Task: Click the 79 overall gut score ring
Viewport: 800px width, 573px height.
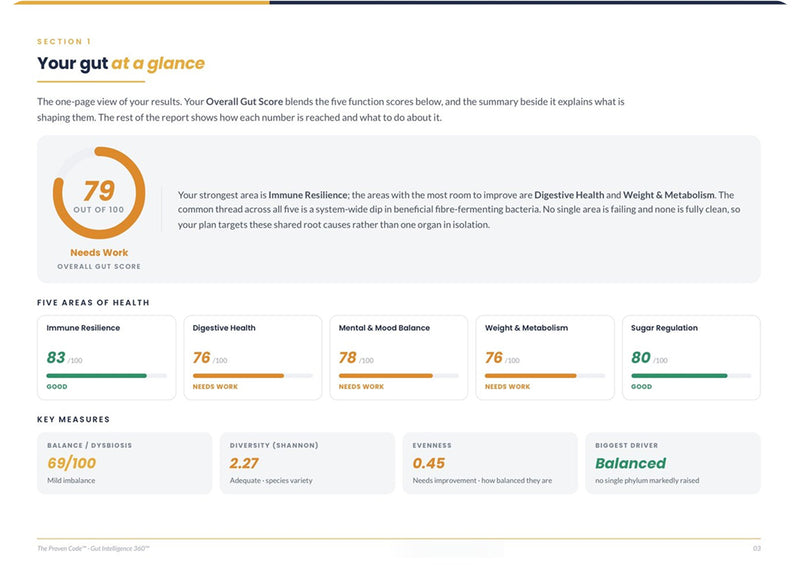Action: pos(99,193)
